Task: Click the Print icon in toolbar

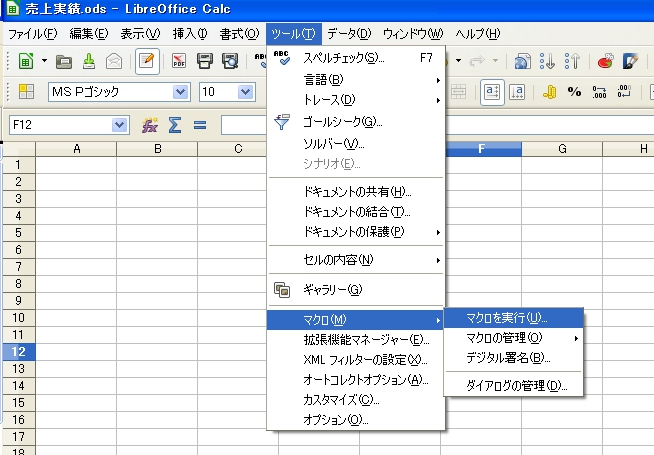Action: point(205,61)
